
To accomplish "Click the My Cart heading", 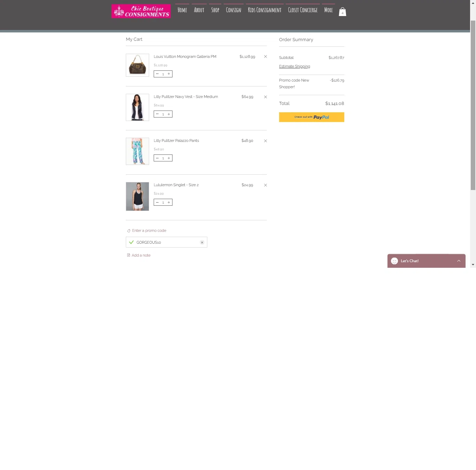I will tap(134, 39).
